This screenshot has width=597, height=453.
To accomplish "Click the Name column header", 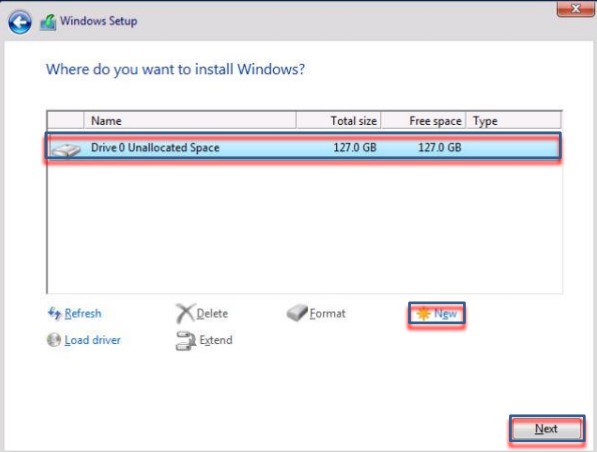I will tap(190, 121).
